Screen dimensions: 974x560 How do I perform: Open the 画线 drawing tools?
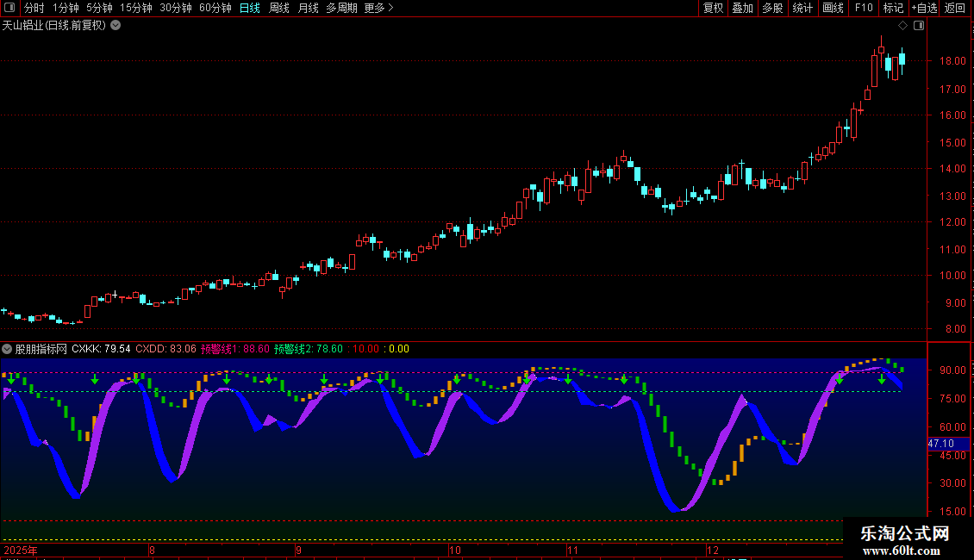(833, 8)
